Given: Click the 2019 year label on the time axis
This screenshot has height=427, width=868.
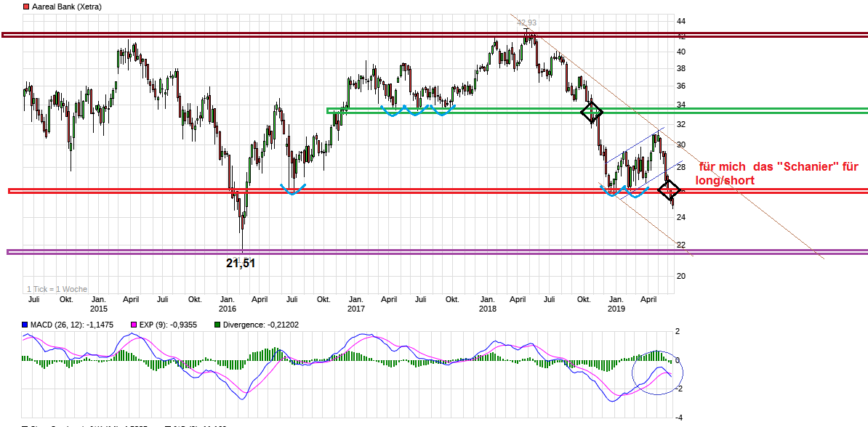Looking at the screenshot, I should click(x=616, y=308).
